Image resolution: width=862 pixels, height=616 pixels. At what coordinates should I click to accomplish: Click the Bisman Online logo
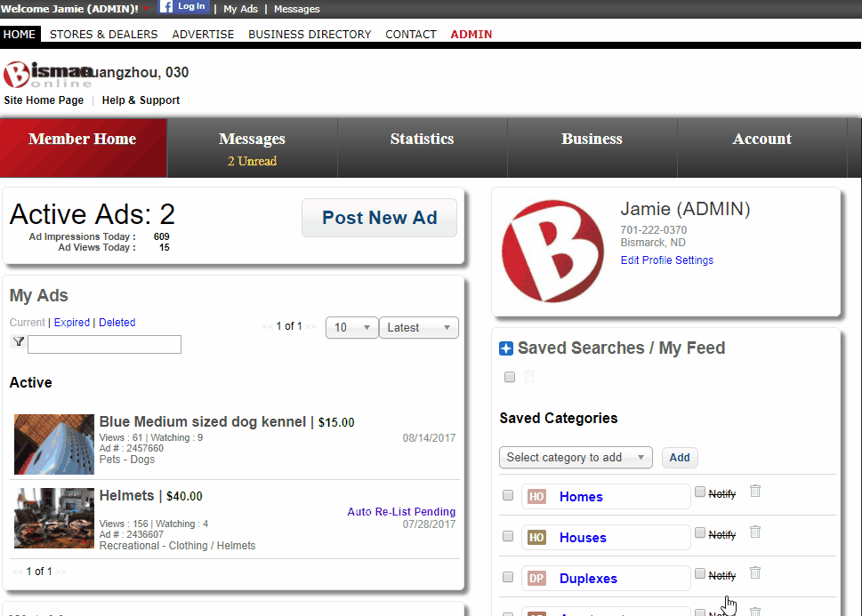46,74
